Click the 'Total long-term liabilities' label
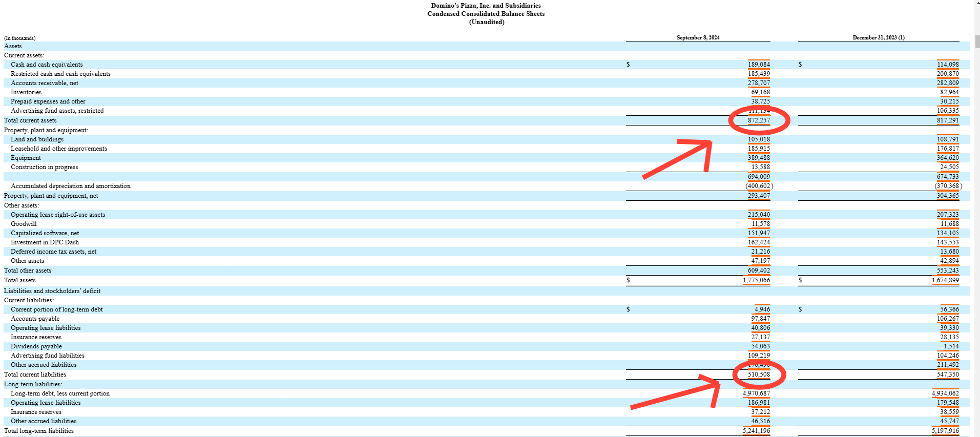 (39, 431)
